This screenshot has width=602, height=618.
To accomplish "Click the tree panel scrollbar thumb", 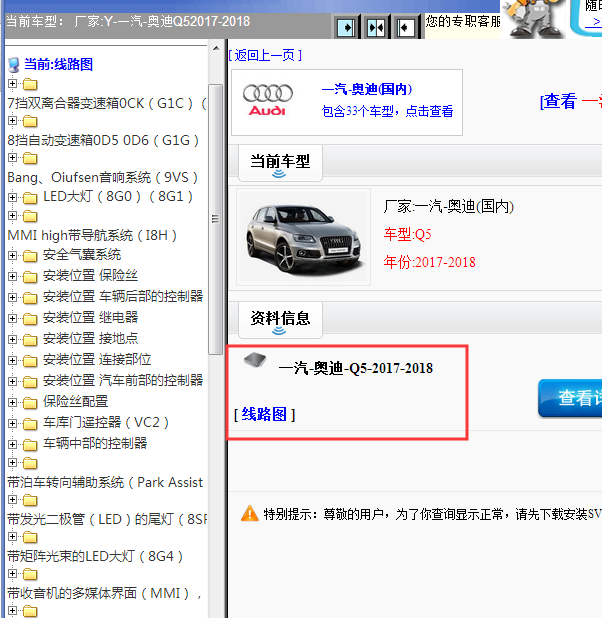I will pos(215,219).
